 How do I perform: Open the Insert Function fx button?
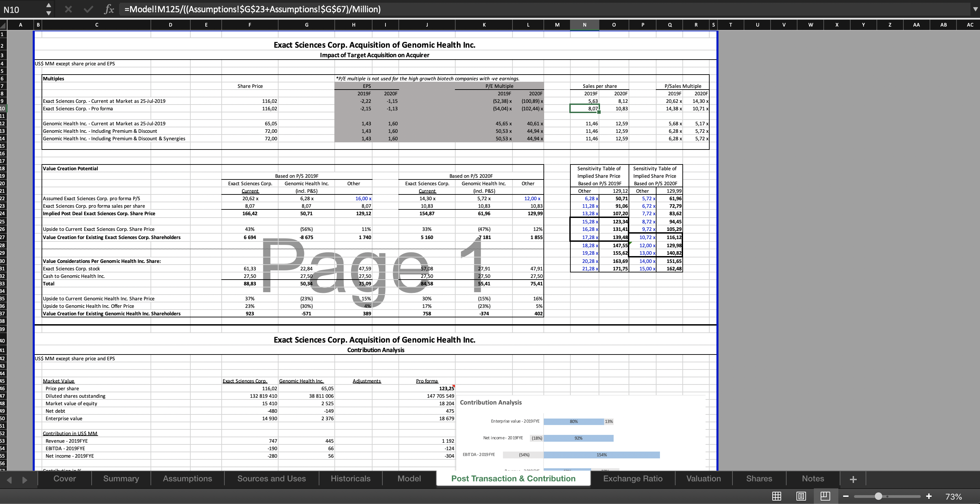[x=109, y=9]
